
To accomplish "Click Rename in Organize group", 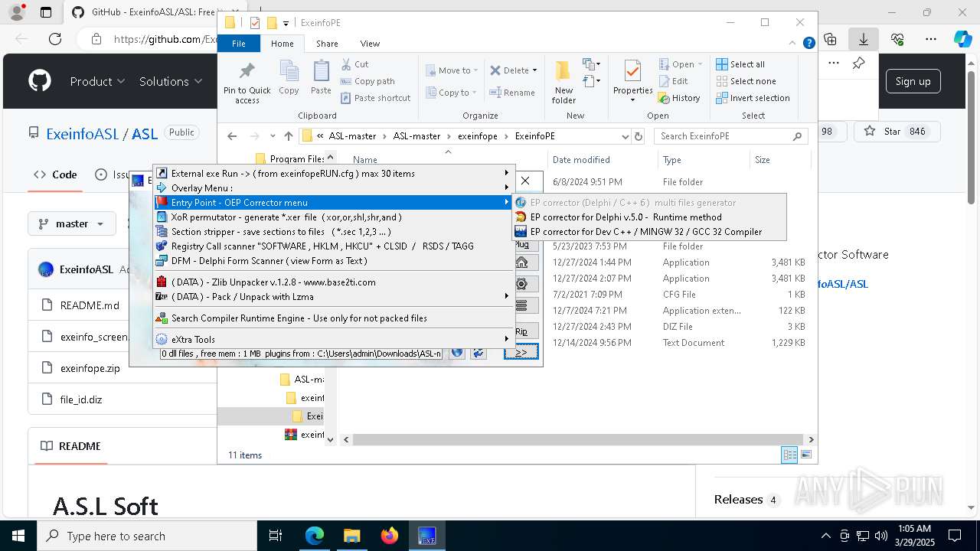I will pos(513,93).
